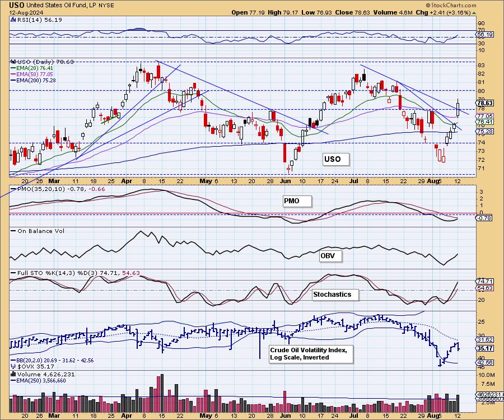Image resolution: width=504 pixels, height=420 pixels.
Task: Click the EMA(250) 3,566,660 volume legend
Action: tap(38, 380)
